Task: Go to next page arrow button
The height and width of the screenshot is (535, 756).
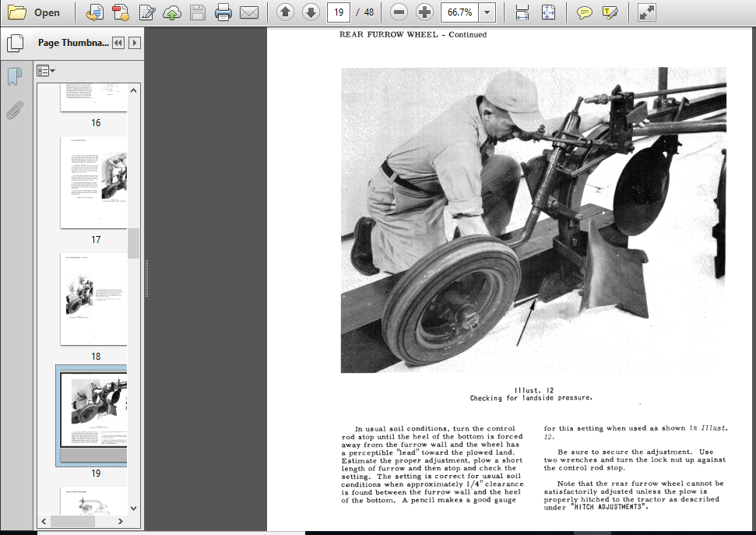Action: click(311, 12)
